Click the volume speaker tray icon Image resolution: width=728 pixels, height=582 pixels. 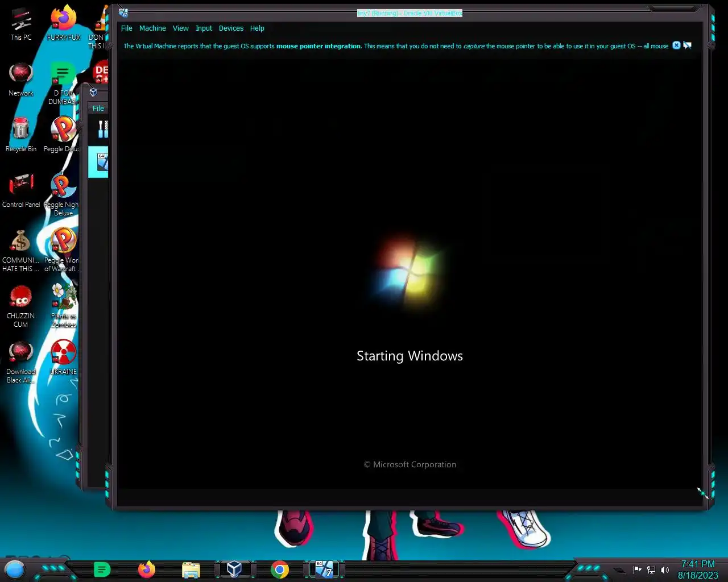point(665,570)
